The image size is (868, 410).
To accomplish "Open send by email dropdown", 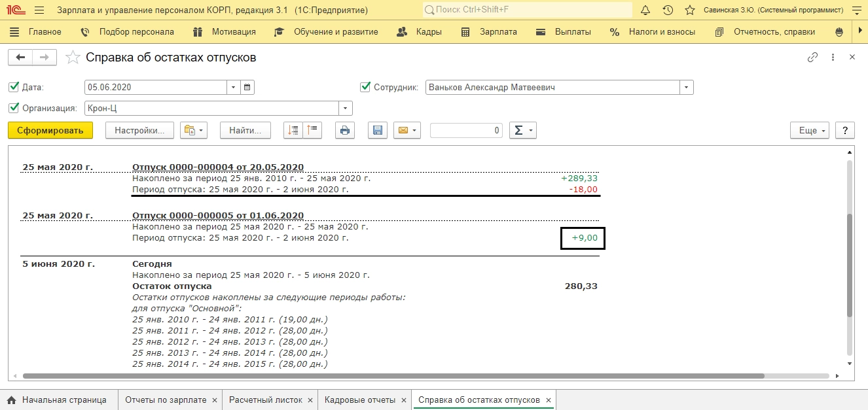I will tap(407, 130).
